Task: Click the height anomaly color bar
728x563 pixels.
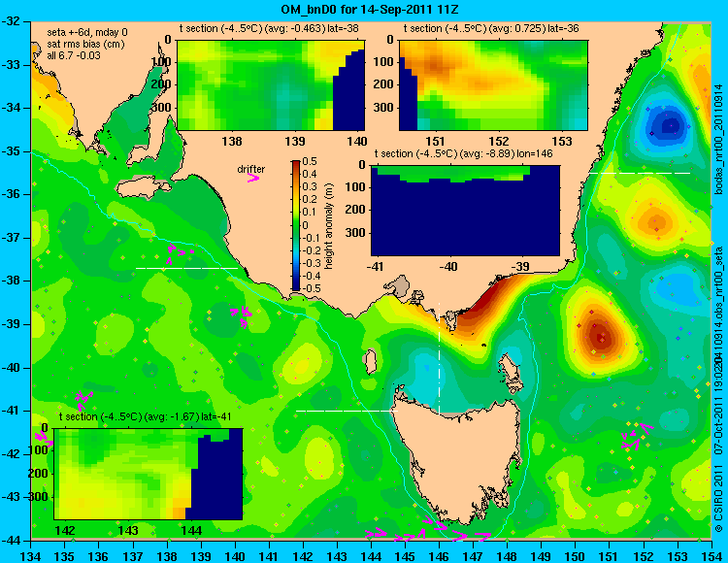Action: (296, 225)
